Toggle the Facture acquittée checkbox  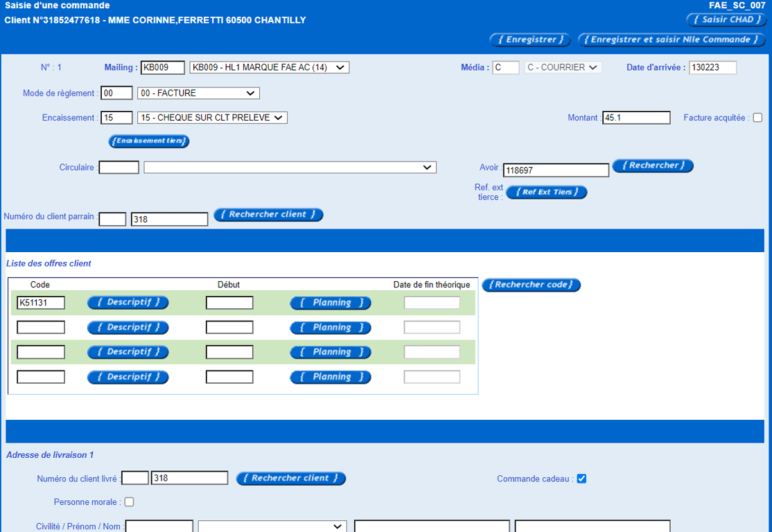pyautogui.click(x=757, y=118)
